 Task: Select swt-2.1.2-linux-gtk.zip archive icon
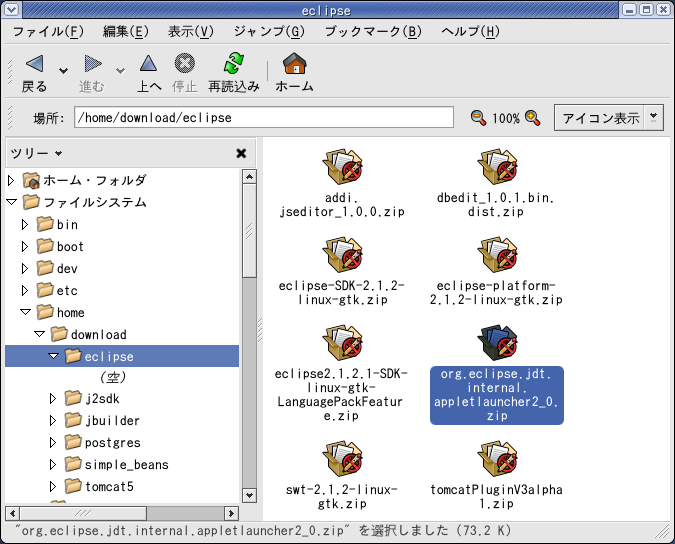click(343, 458)
